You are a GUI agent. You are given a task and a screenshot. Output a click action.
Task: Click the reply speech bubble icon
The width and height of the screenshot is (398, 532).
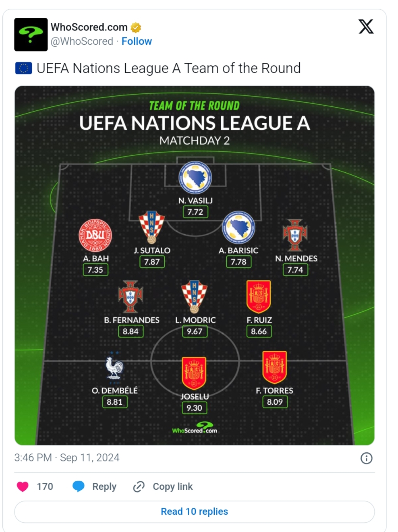(x=78, y=486)
